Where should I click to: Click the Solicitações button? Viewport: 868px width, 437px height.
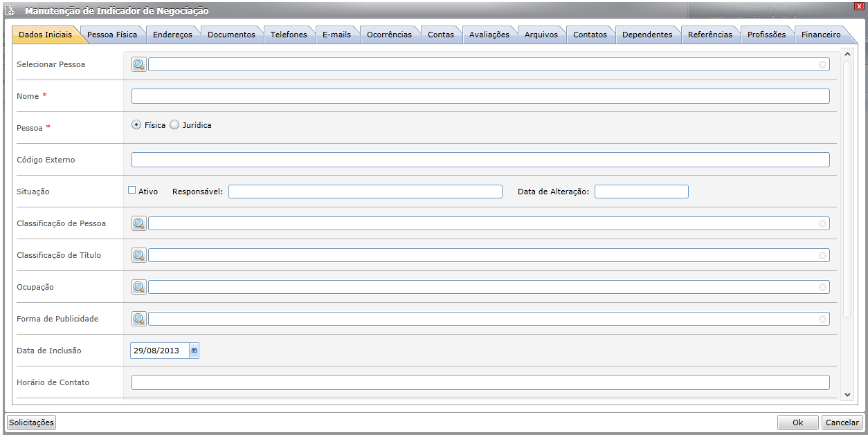[x=31, y=422]
